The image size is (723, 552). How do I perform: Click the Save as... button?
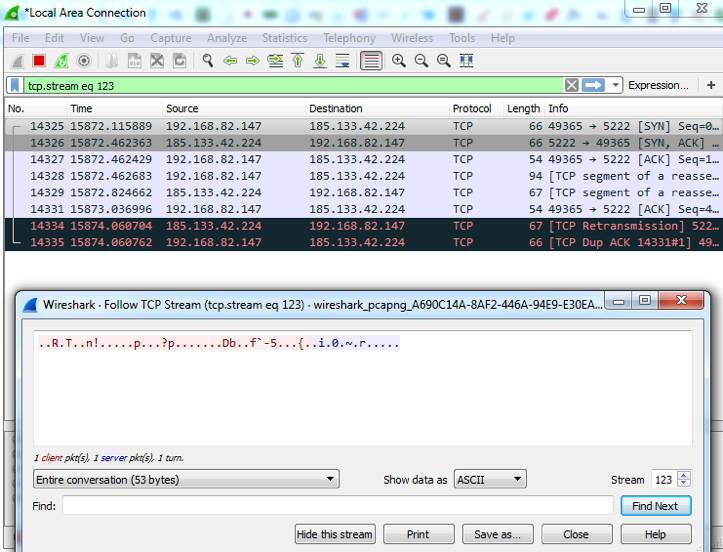[498, 534]
